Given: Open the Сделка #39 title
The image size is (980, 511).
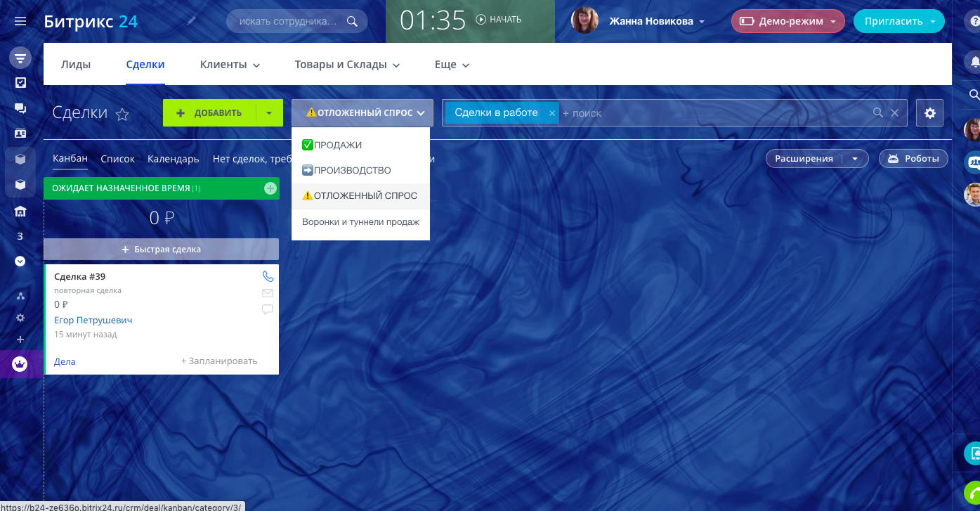Looking at the screenshot, I should pos(79,277).
